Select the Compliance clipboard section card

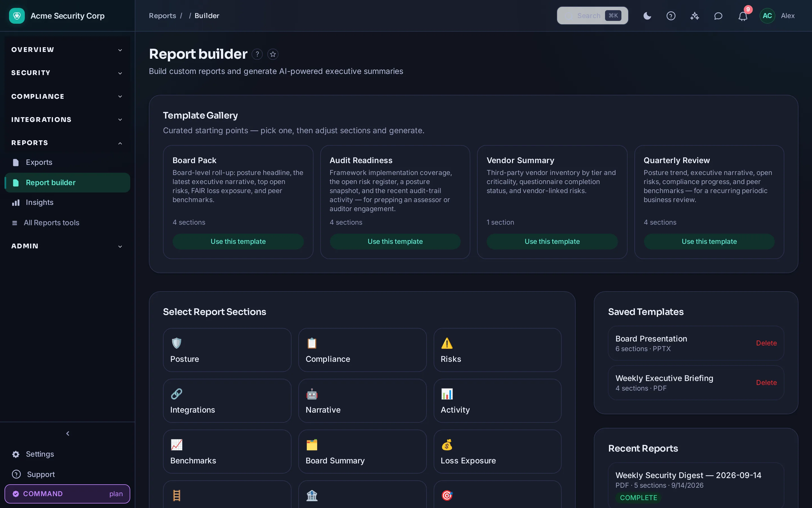(x=362, y=350)
